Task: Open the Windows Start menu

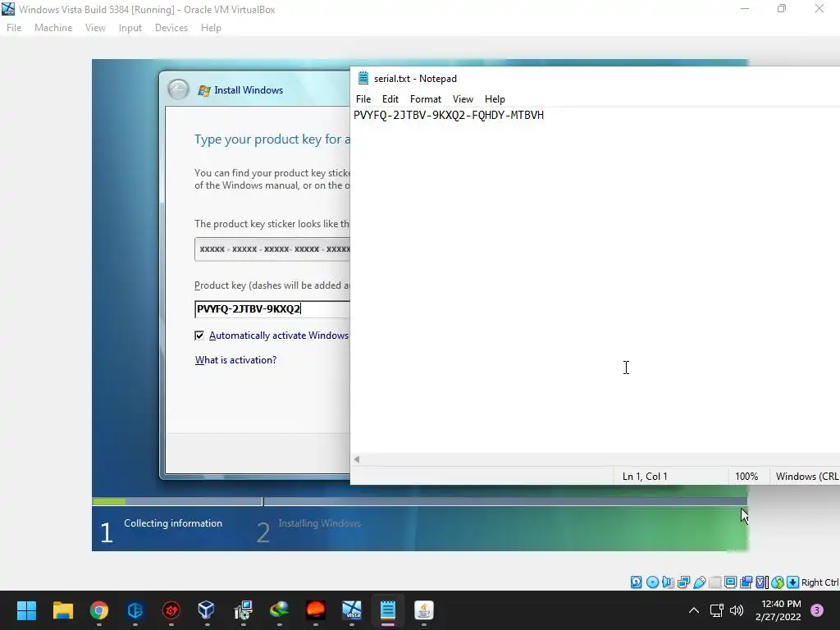Action: click(x=26, y=610)
